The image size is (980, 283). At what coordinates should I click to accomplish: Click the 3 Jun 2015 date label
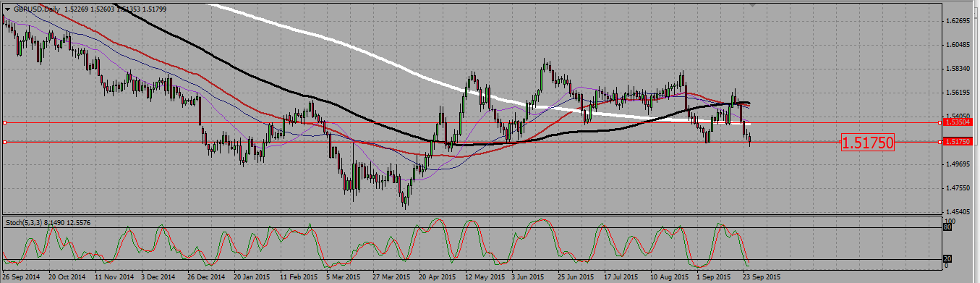pos(527,276)
